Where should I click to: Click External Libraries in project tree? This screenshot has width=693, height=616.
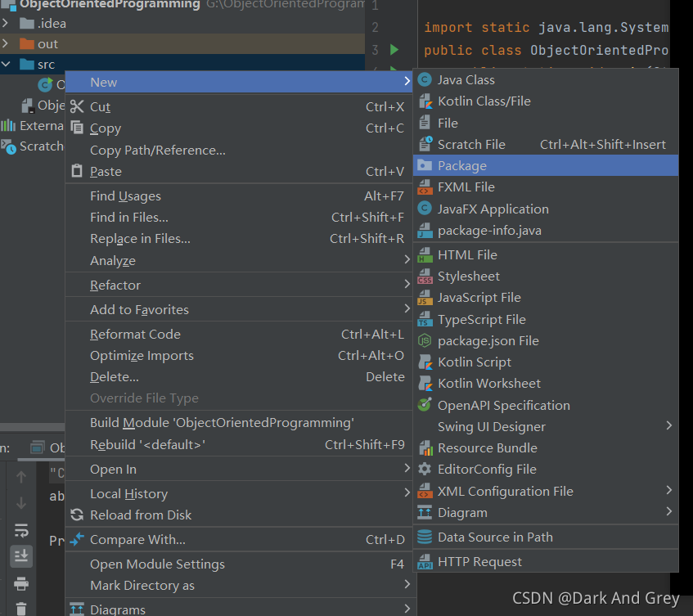pos(32,126)
